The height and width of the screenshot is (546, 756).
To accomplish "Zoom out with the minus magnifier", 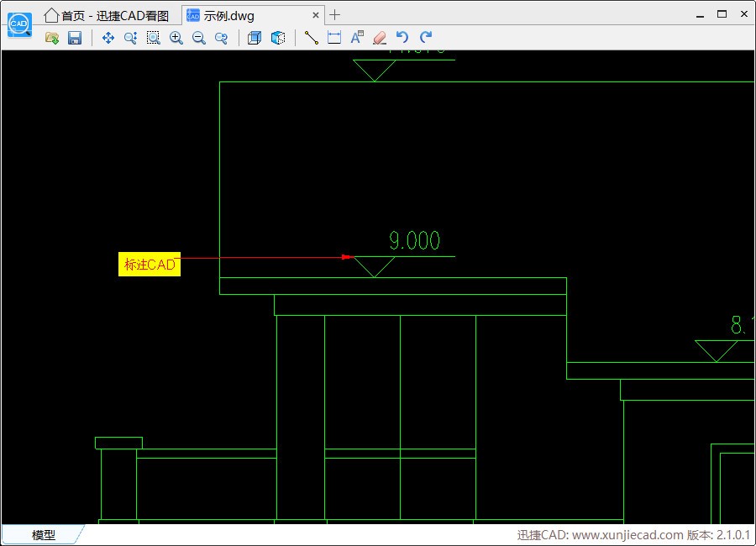I will pos(199,38).
